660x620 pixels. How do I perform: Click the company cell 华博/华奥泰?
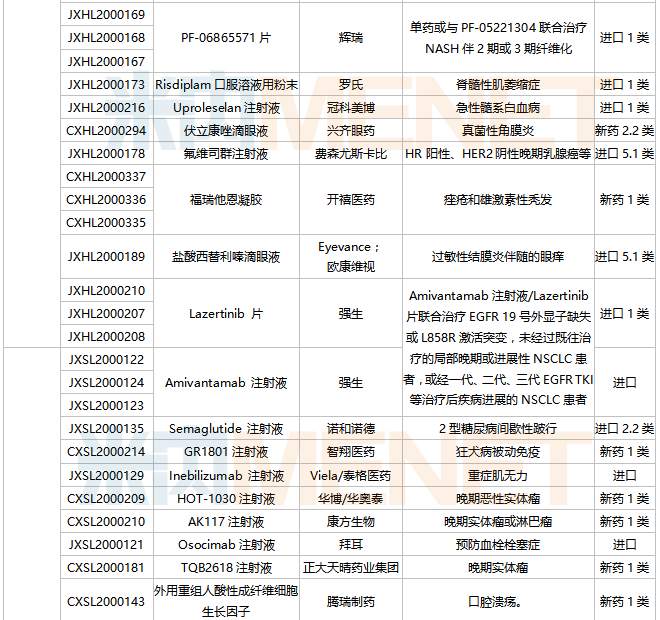point(351,499)
